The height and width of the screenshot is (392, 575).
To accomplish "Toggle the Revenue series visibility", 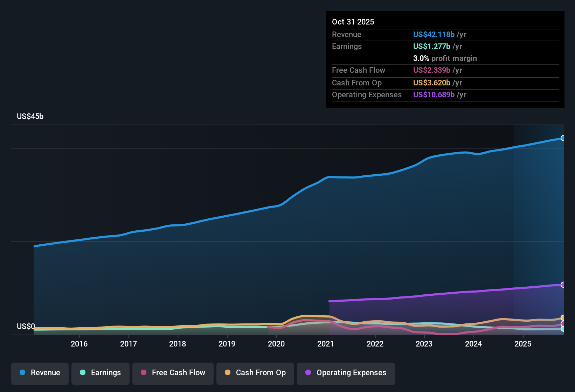I will pos(40,373).
